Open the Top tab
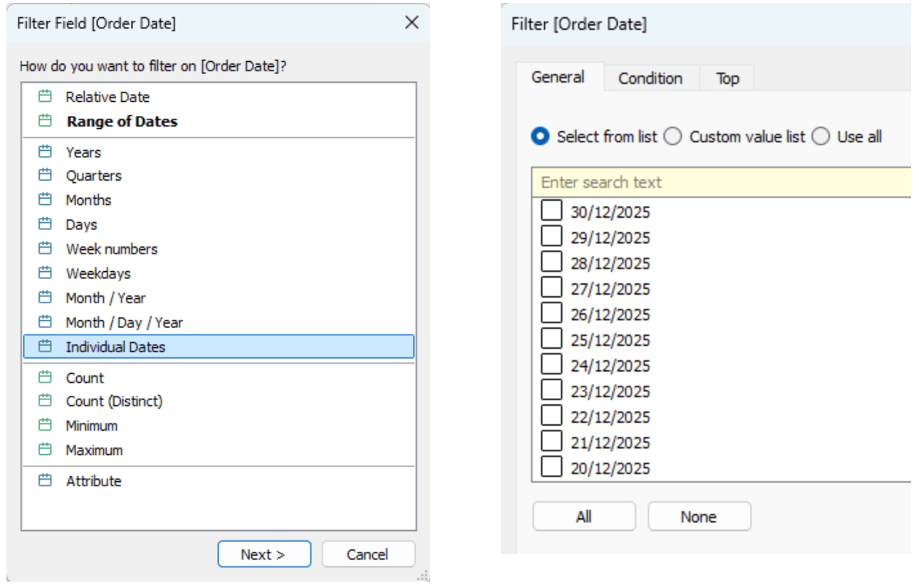The height and width of the screenshot is (588, 914). pos(727,78)
